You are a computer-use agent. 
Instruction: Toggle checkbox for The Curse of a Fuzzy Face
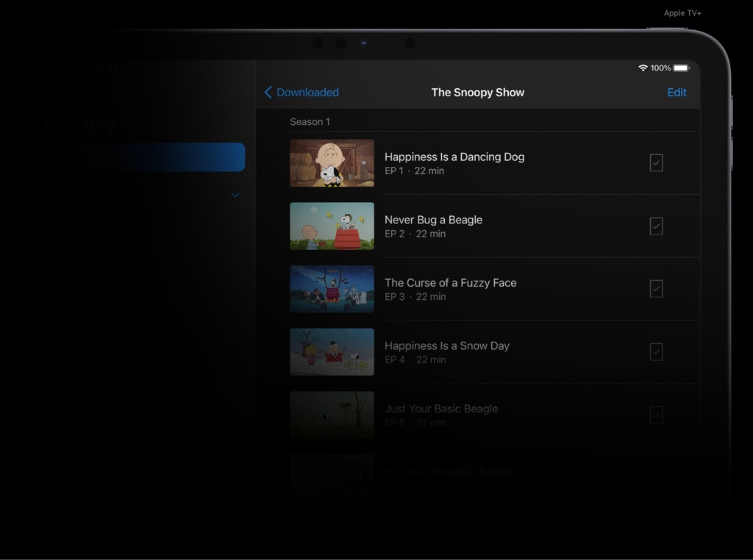point(656,289)
